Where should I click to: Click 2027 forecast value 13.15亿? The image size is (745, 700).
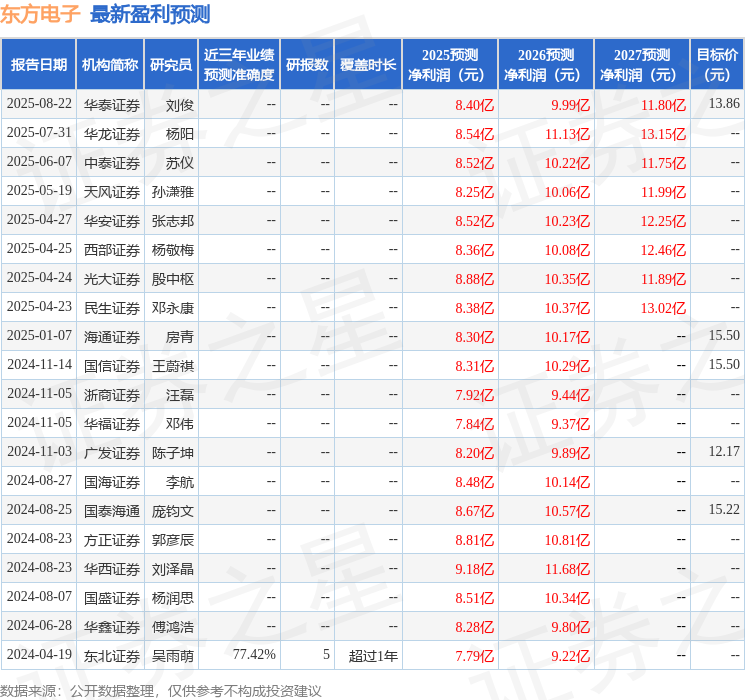(x=663, y=134)
